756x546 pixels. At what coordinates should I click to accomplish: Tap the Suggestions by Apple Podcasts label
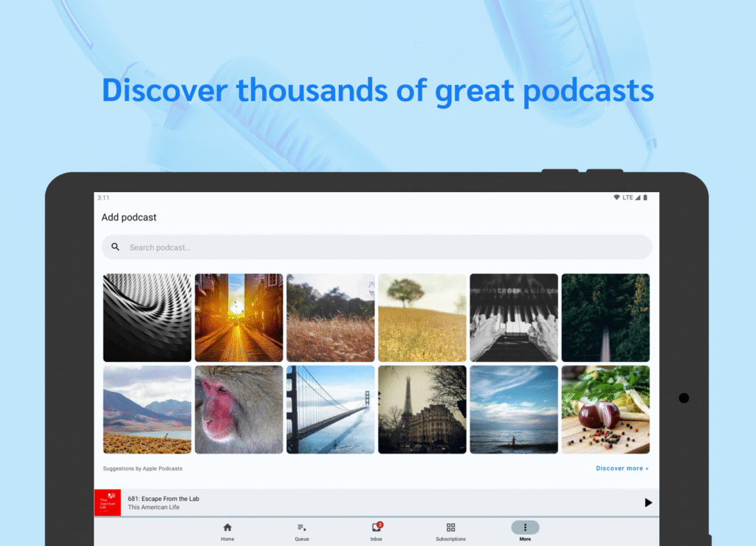pyautogui.click(x=142, y=468)
